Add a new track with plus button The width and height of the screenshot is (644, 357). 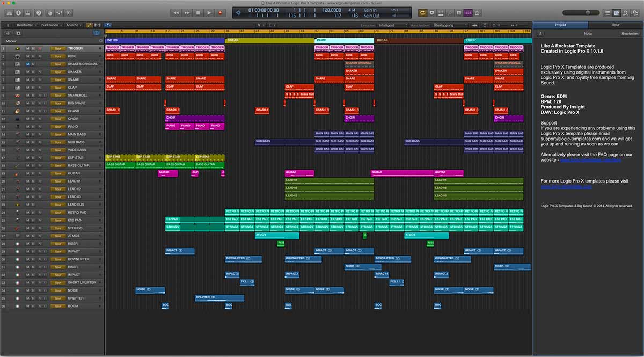point(8,33)
